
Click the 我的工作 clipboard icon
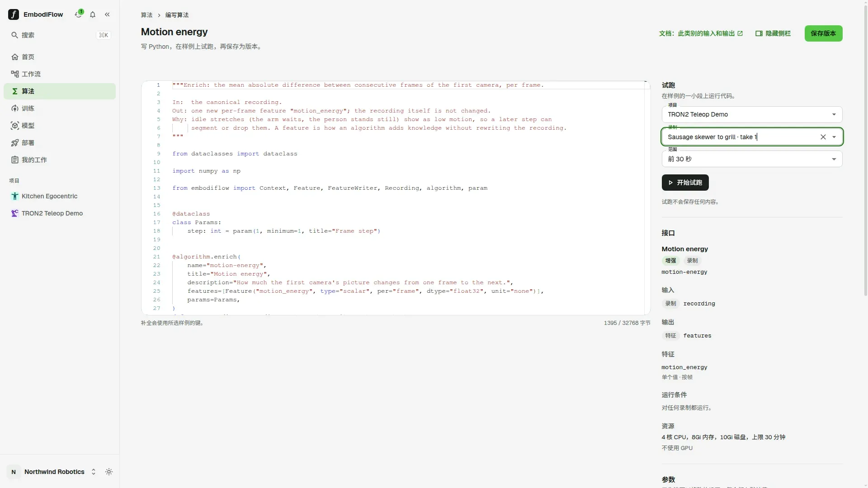click(15, 160)
